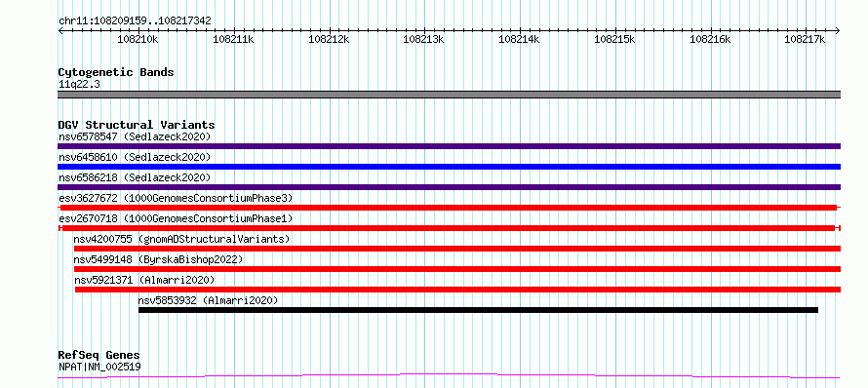Image resolution: width=868 pixels, height=388 pixels.
Task: Click the 108217k ruler tick label
Action: (805, 39)
